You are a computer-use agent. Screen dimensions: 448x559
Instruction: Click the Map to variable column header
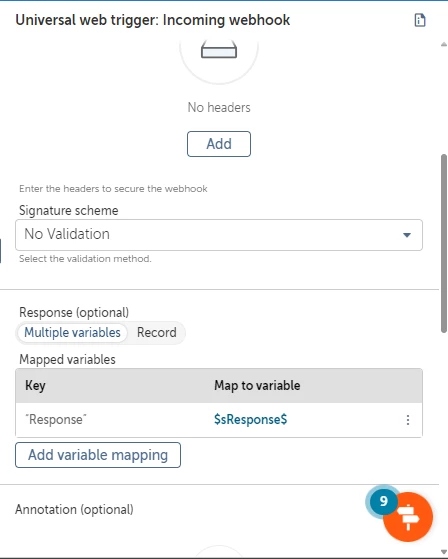257,385
